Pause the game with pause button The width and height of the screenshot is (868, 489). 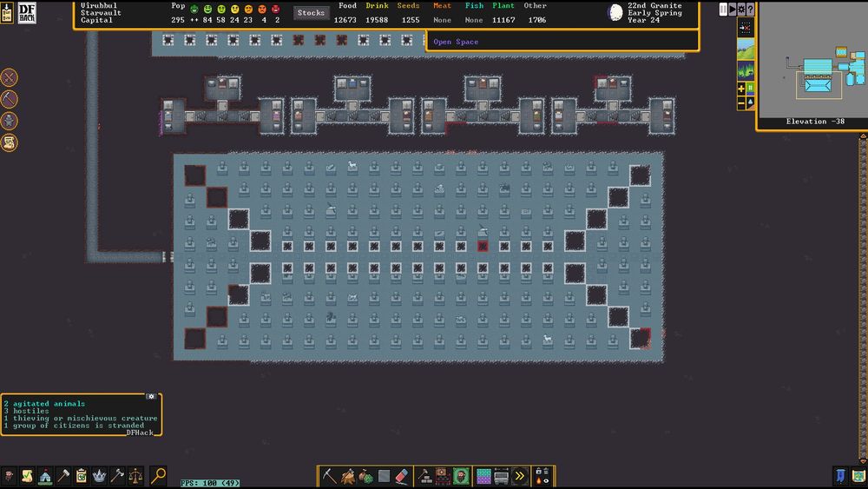coord(723,10)
